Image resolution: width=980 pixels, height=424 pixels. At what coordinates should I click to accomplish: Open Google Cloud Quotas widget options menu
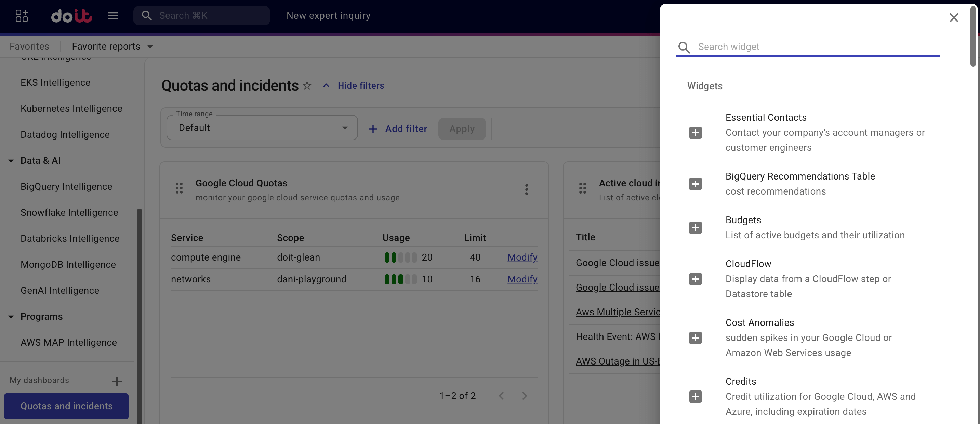pyautogui.click(x=527, y=189)
